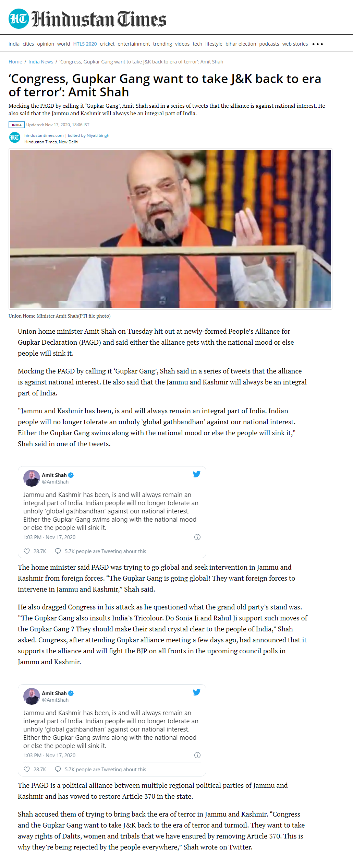The height and width of the screenshot is (868, 353).
Task: Open info icon on second tweet
Action: point(197,755)
